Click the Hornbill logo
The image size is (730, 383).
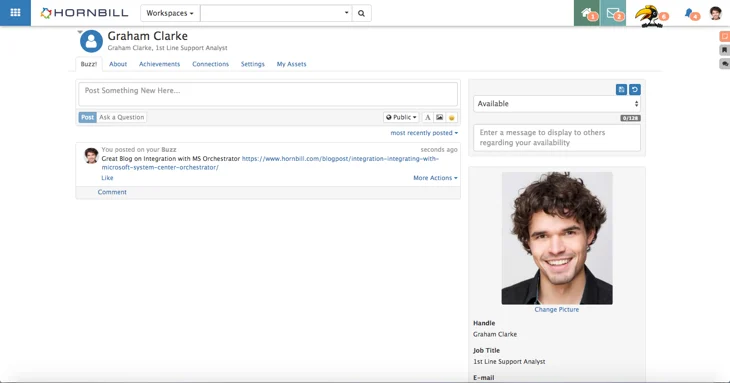coord(84,13)
